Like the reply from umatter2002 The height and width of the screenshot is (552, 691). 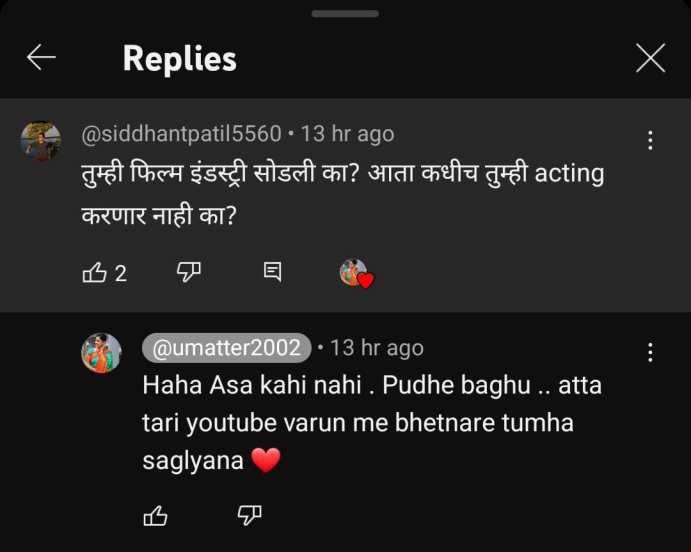tap(156, 515)
